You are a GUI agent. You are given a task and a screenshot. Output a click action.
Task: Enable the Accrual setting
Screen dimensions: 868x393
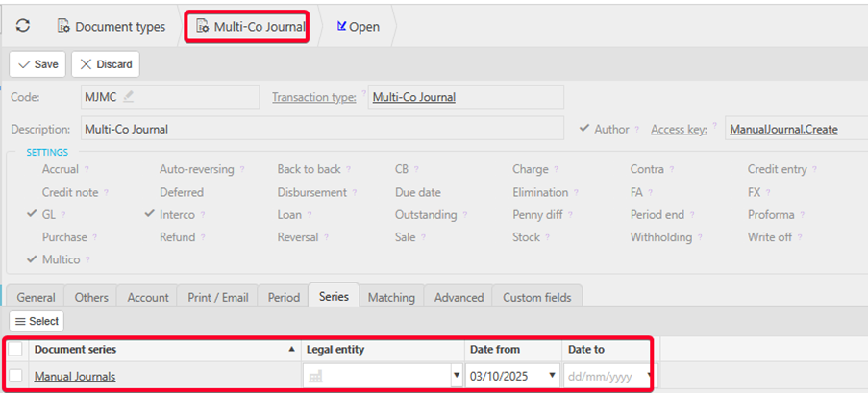(61, 169)
